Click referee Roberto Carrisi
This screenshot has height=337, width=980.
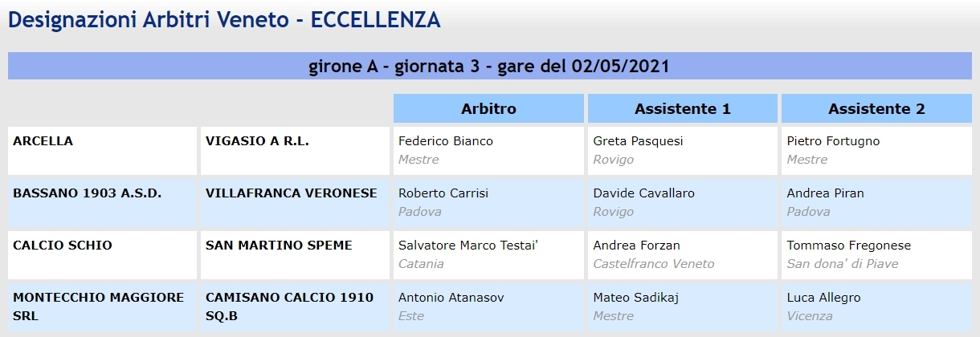[x=443, y=193]
